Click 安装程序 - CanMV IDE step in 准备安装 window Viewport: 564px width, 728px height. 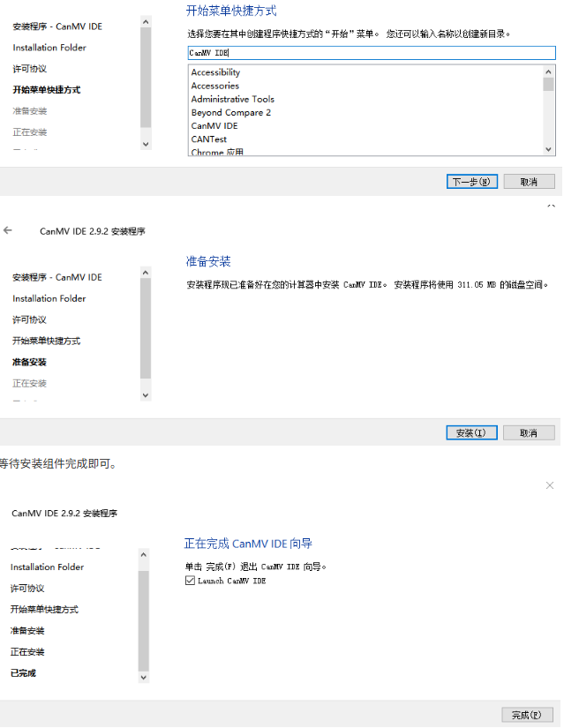[x=57, y=277]
